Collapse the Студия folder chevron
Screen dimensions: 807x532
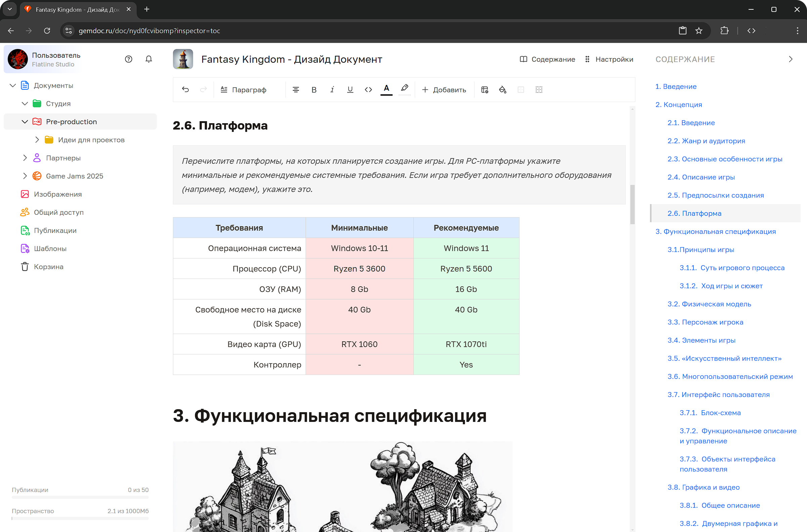coord(25,103)
